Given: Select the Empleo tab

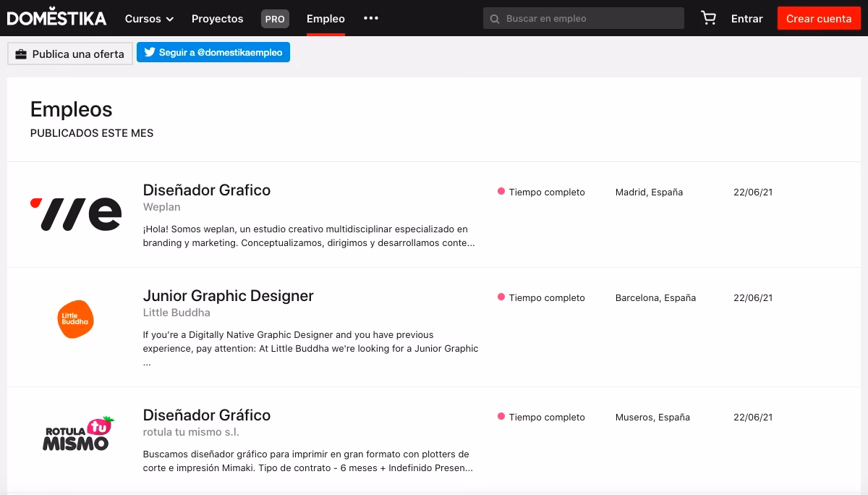Looking at the screenshot, I should [x=325, y=19].
